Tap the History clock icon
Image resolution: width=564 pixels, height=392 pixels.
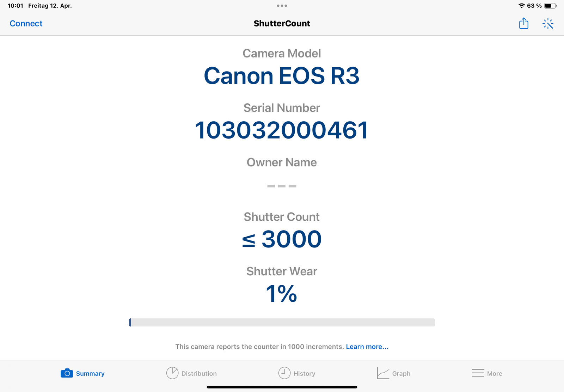(284, 373)
